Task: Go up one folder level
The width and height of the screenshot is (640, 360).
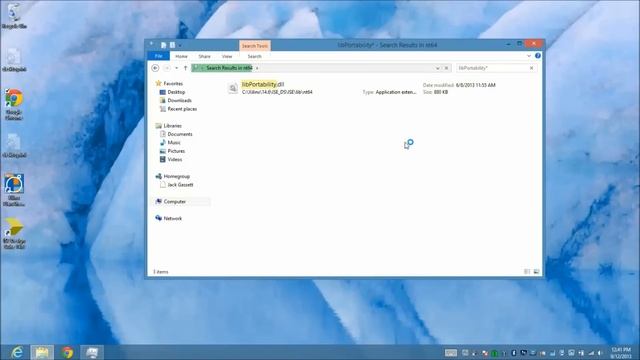Action: (x=185, y=68)
